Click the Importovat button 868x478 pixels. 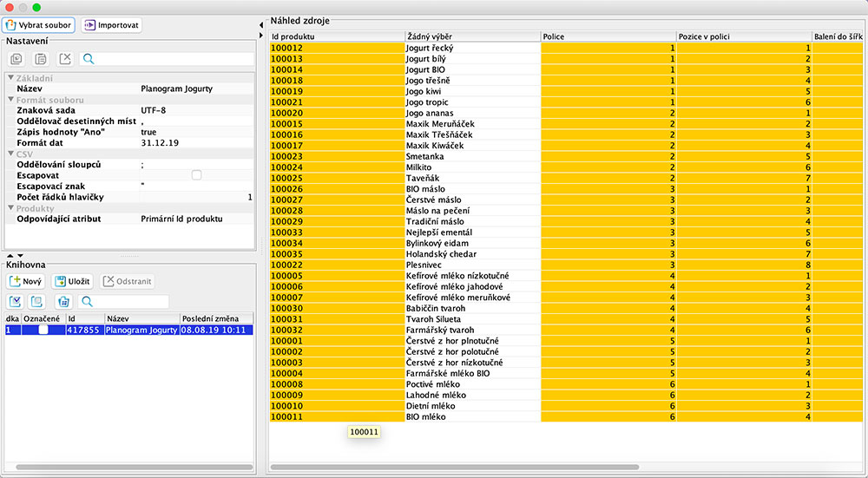click(x=112, y=25)
